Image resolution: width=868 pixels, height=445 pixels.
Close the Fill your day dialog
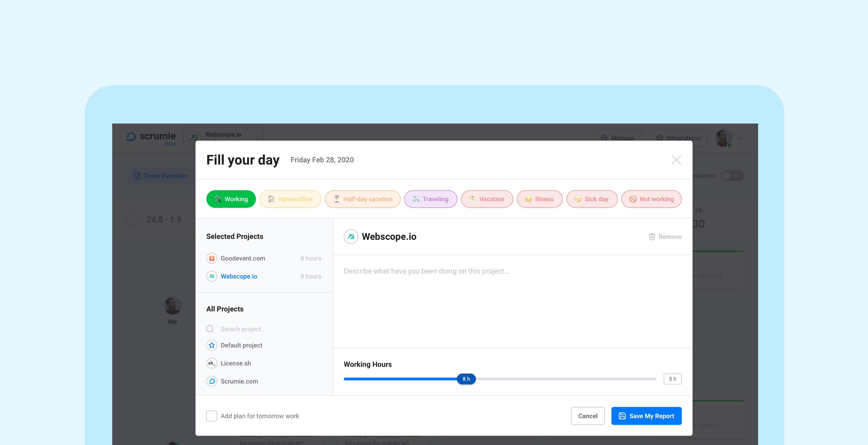676,160
